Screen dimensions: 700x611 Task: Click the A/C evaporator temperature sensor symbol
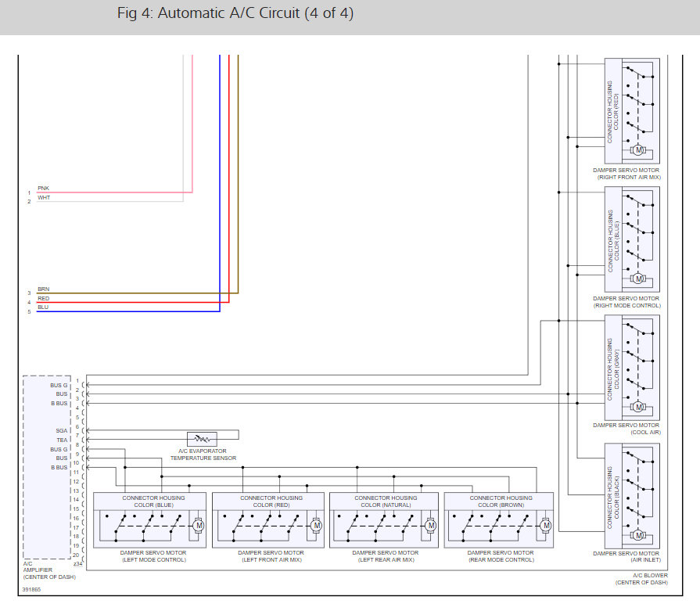pyautogui.click(x=202, y=439)
